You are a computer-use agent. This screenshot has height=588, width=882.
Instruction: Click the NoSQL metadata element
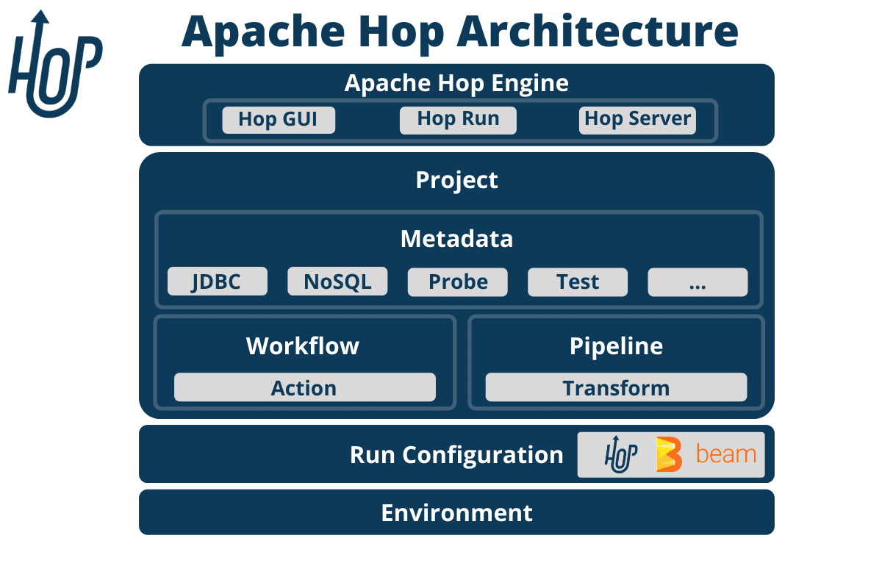click(x=337, y=282)
